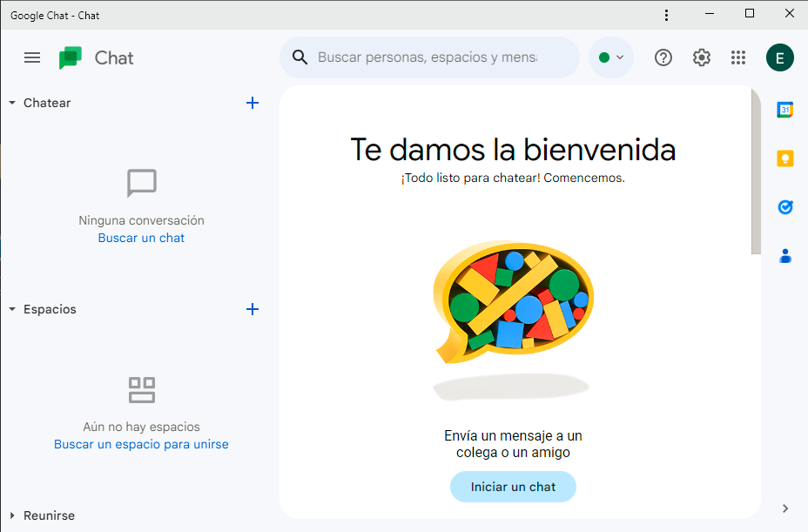Open the account avatar E
Image resolution: width=808 pixels, height=532 pixels.
779,58
